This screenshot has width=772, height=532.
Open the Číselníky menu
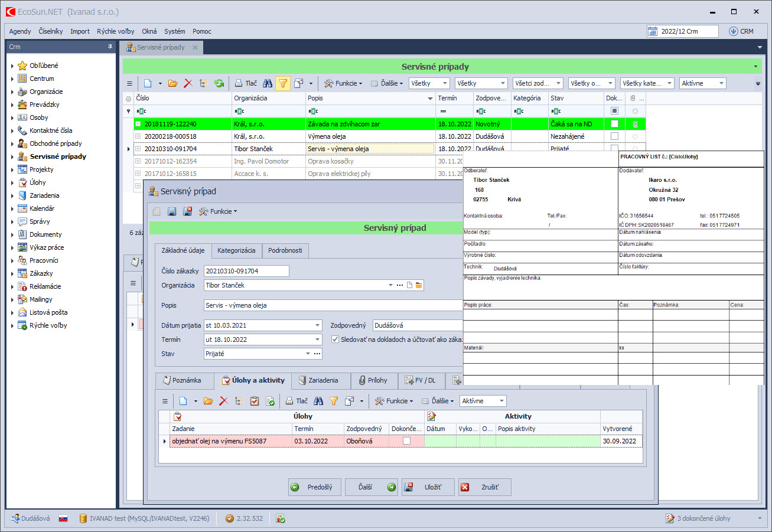(x=51, y=31)
